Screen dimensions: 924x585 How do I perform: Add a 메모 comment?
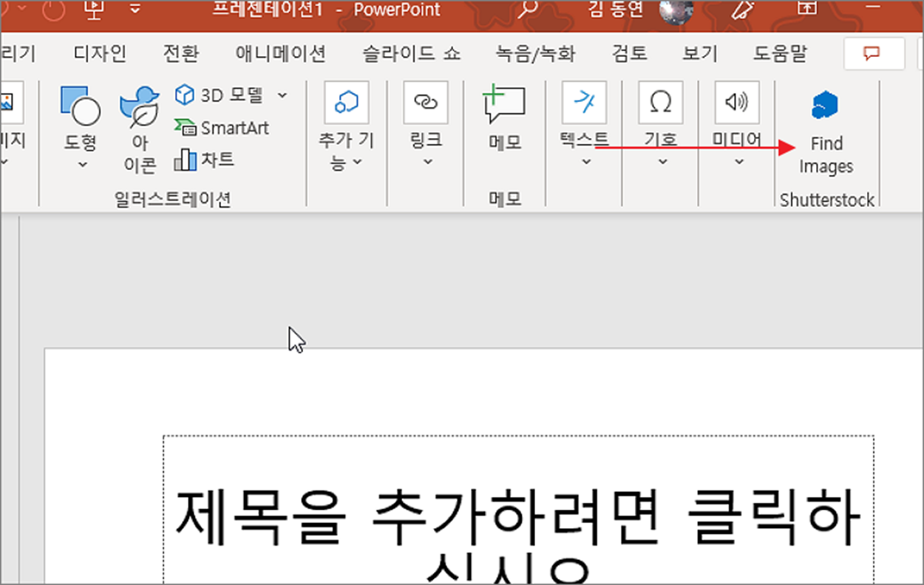505,118
